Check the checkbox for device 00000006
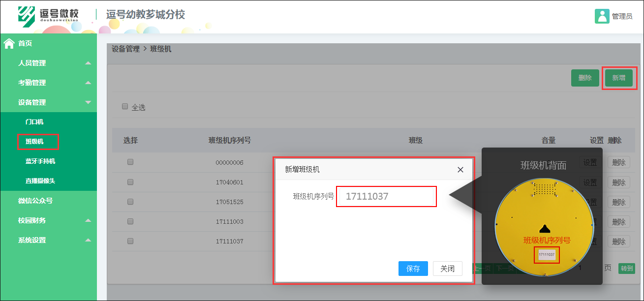The width and height of the screenshot is (644, 301). point(130,162)
